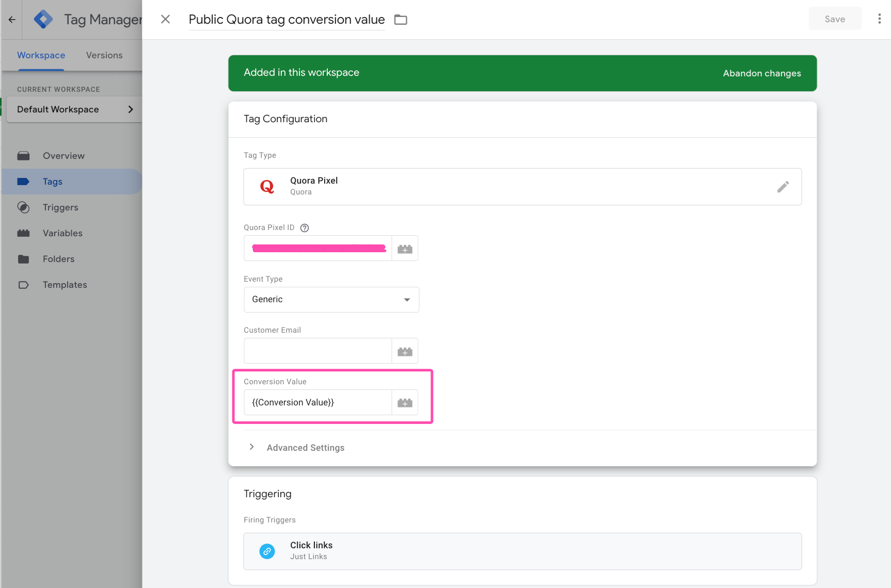Screen dimensions: 891x588
Task: Select the Templates sidebar icon
Action: pos(24,284)
